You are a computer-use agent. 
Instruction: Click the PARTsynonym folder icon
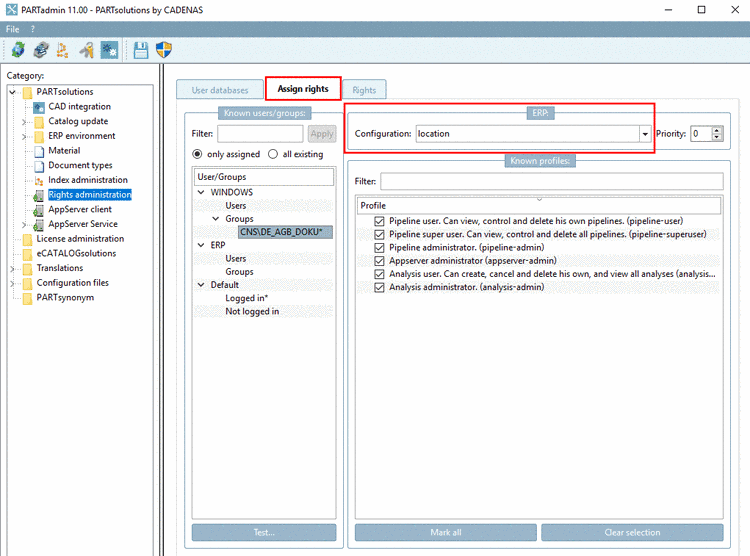(28, 298)
